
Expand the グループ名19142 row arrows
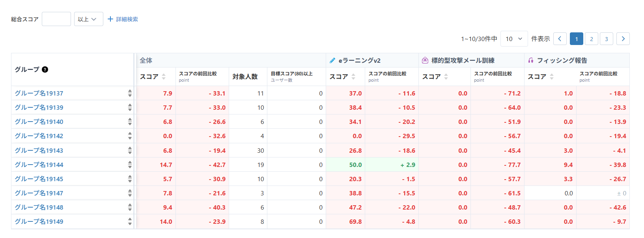click(130, 136)
